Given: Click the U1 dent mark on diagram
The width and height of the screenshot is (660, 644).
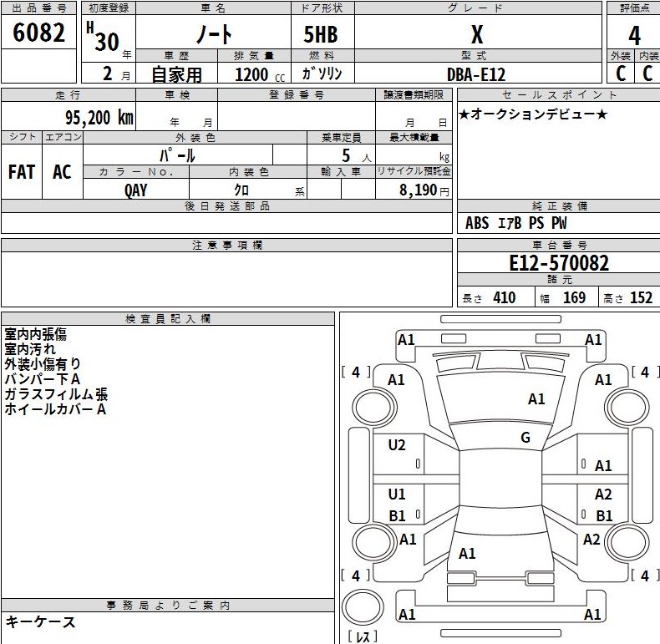Looking at the screenshot, I should (x=397, y=494).
